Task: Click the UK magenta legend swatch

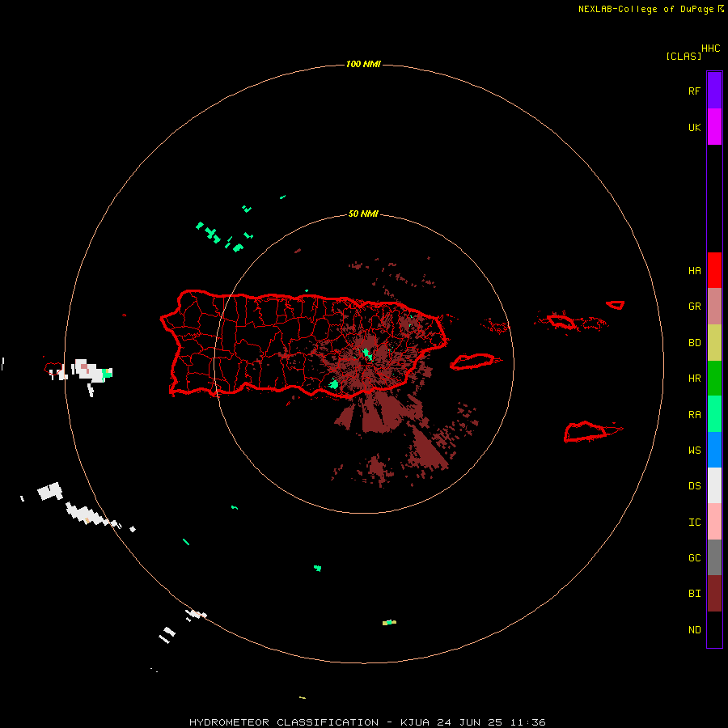Action: click(x=714, y=127)
